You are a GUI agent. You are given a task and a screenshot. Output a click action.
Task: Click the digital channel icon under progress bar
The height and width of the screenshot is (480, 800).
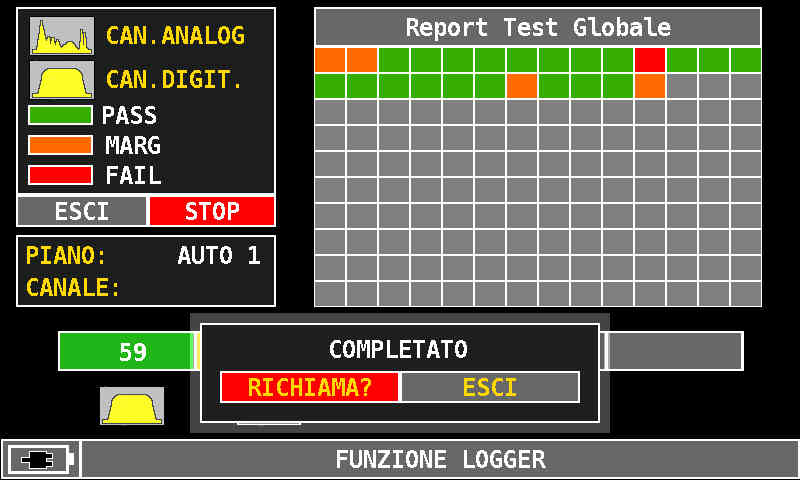[132, 406]
